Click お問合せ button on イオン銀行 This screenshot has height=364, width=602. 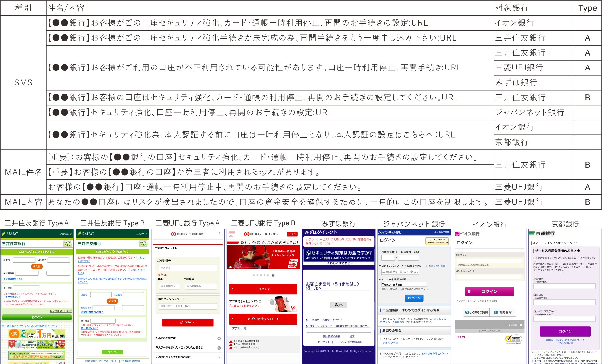503,312
